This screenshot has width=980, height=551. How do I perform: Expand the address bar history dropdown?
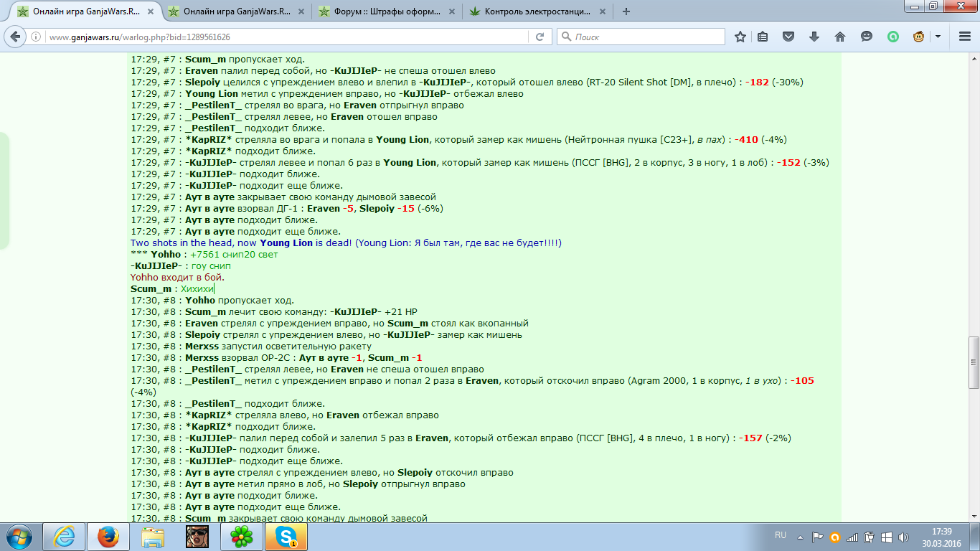click(x=520, y=37)
